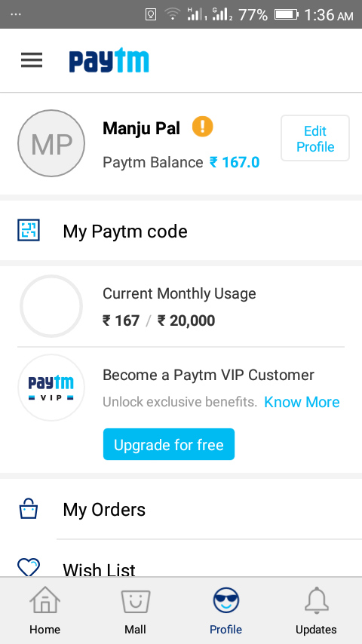The height and width of the screenshot is (644, 362).
Task: Open the hamburger navigation menu
Action: click(32, 60)
